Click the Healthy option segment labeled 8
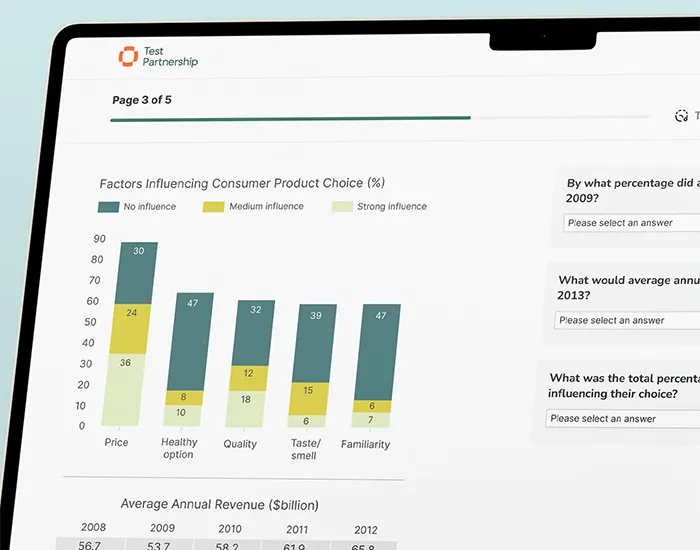700x550 pixels. 184,398
